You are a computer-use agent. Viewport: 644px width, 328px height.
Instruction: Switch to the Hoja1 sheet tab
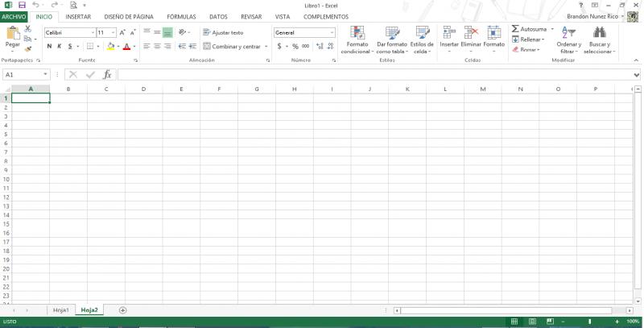click(60, 310)
